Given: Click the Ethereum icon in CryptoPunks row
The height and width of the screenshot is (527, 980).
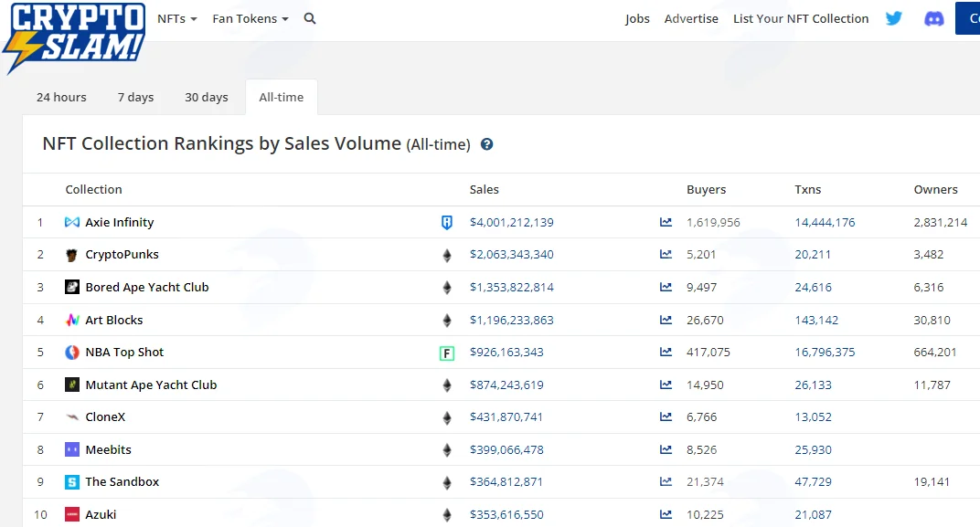Looking at the screenshot, I should (x=446, y=255).
